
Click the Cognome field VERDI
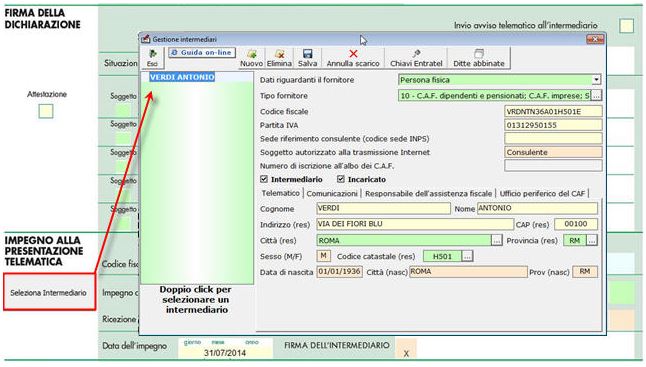click(383, 208)
